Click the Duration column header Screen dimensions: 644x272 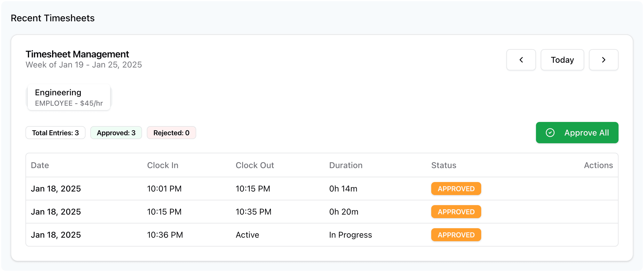click(x=346, y=165)
